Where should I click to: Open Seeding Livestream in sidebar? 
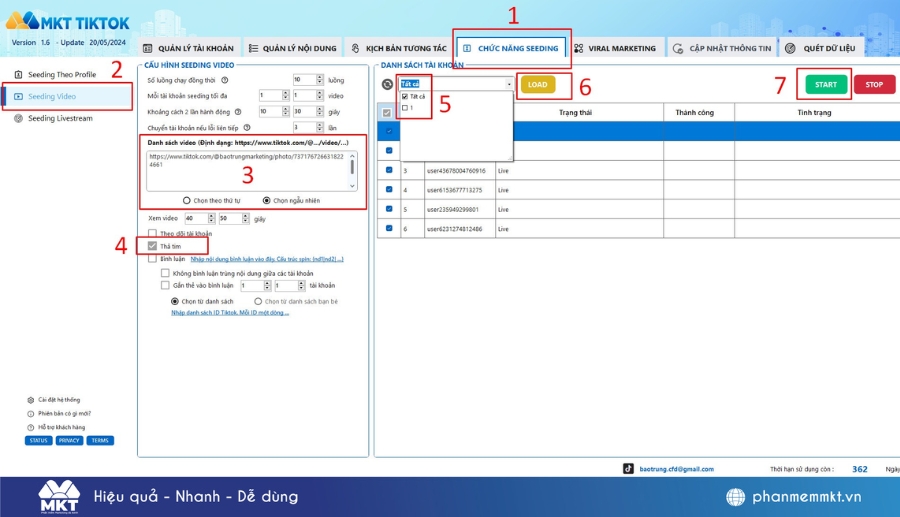pos(60,118)
